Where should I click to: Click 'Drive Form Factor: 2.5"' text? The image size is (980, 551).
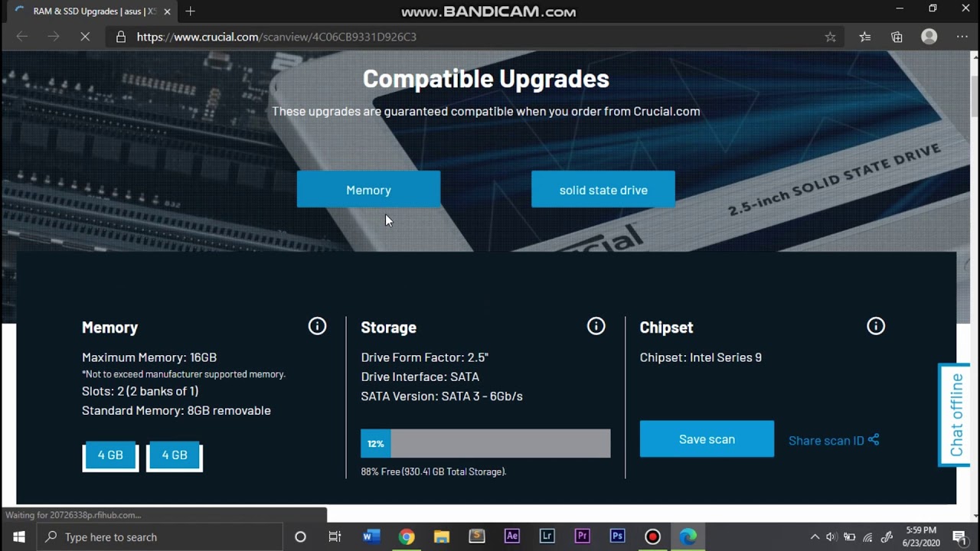click(425, 357)
